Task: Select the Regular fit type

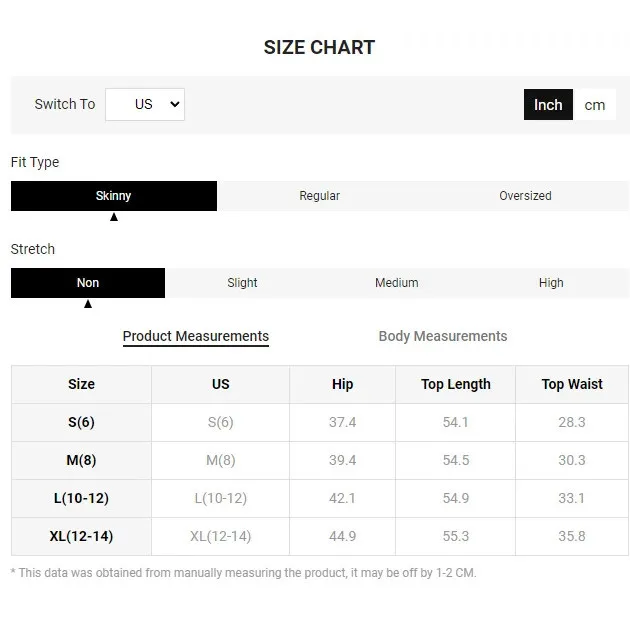Action: (320, 196)
